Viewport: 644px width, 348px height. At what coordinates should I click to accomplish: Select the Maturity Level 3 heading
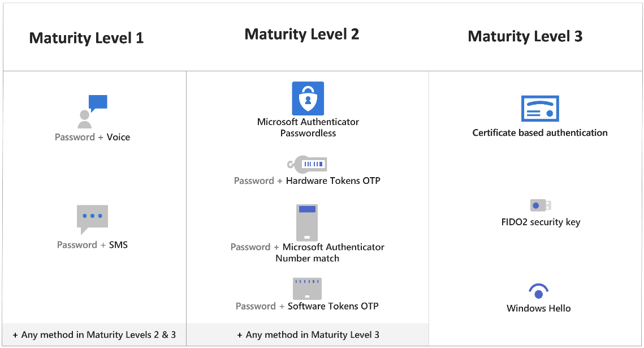pos(525,36)
